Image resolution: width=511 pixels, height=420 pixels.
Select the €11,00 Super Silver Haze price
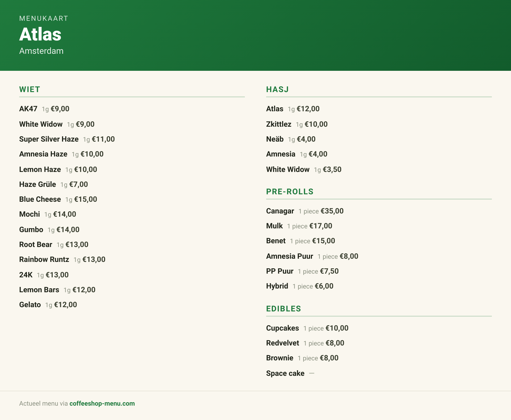pyautogui.click(x=103, y=139)
